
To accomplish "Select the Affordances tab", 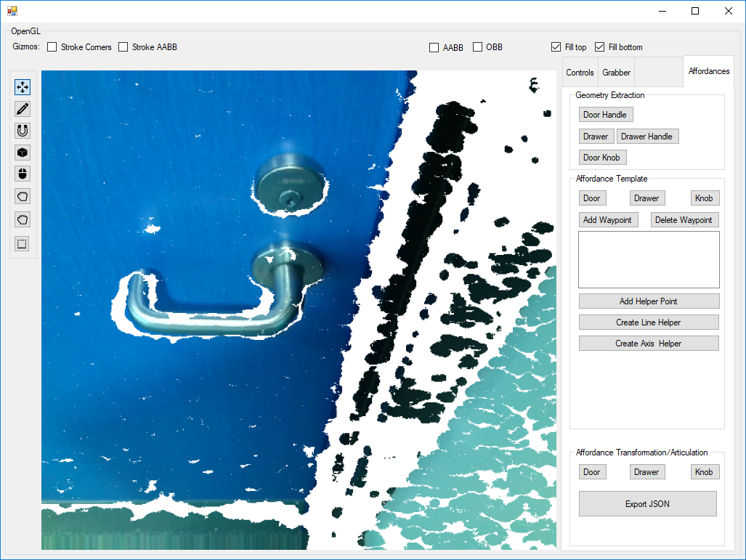I will (x=709, y=71).
